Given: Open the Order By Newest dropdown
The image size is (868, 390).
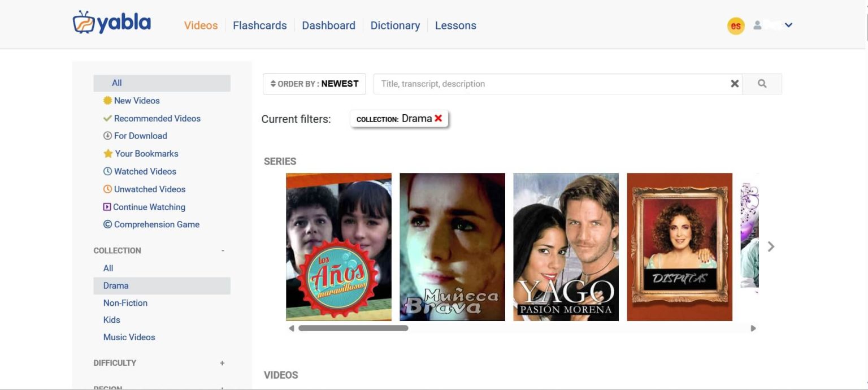Looking at the screenshot, I should tap(314, 84).
